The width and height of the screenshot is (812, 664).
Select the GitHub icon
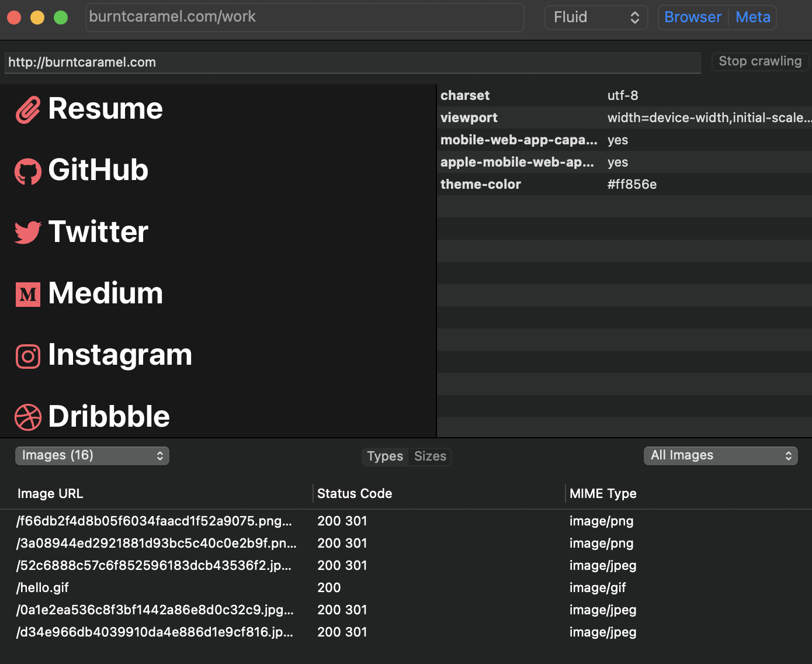tap(27, 171)
